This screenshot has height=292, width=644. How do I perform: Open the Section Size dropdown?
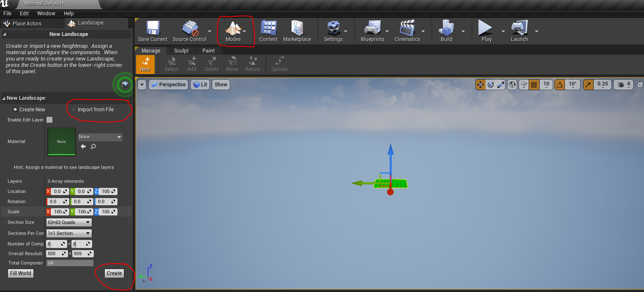tap(68, 222)
